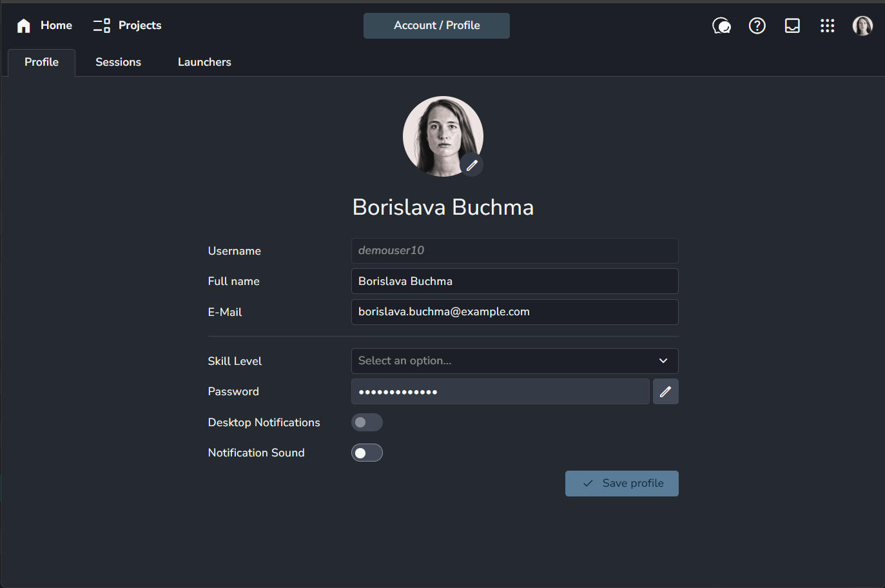Click the pencil to change password

click(665, 391)
